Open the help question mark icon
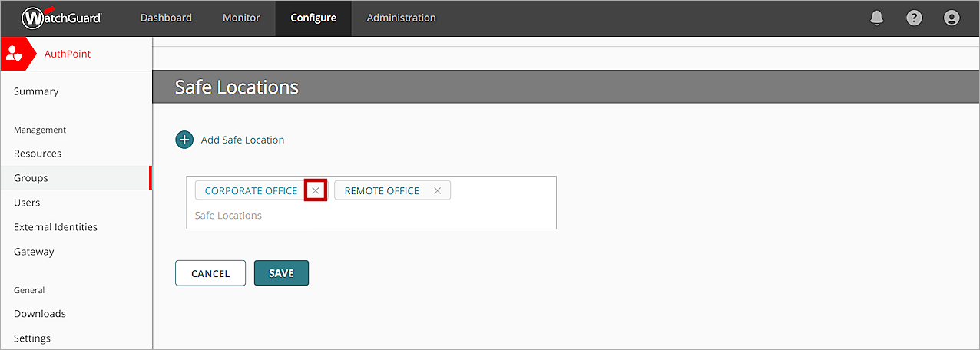This screenshot has height=350, width=980. [914, 18]
